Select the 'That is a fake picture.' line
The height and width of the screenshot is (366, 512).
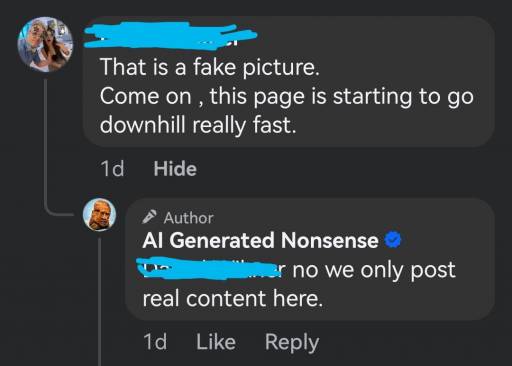click(209, 67)
